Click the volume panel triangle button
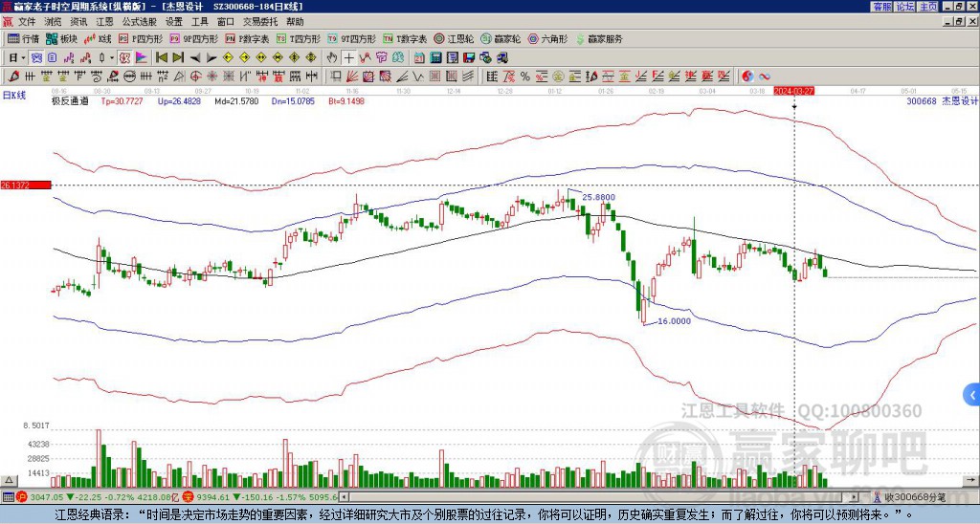The width and height of the screenshot is (980, 524). (x=8, y=480)
